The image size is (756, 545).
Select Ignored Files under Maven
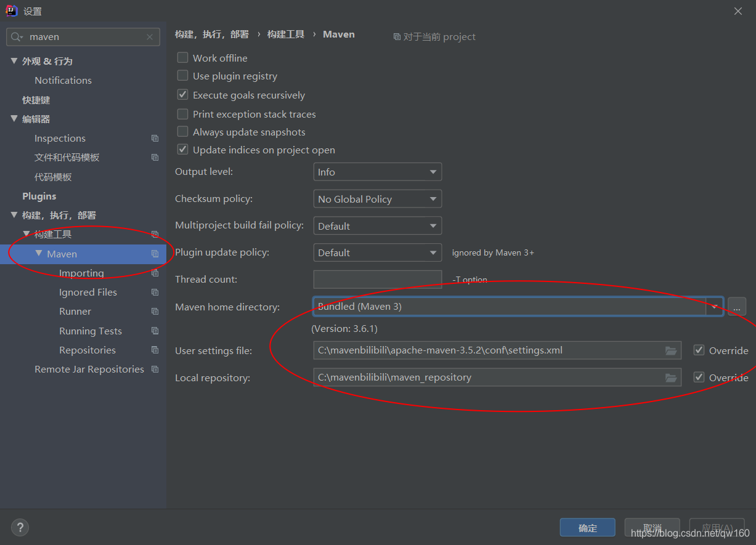(88, 293)
